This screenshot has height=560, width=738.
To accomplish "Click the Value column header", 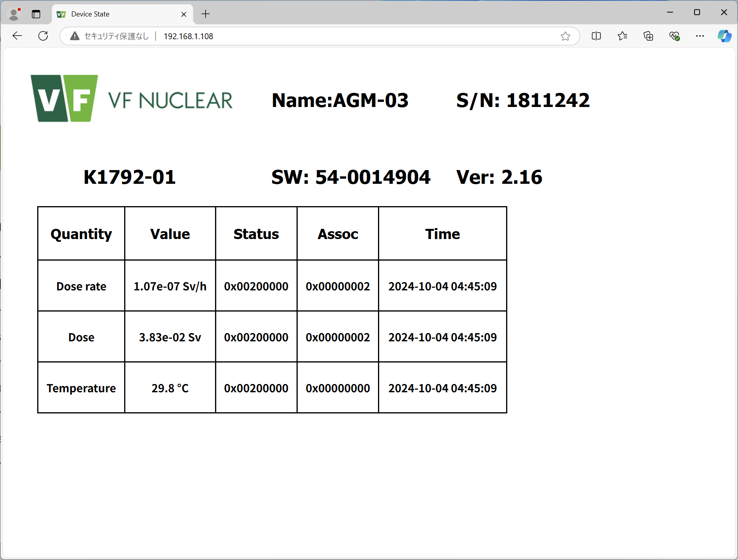I will (170, 234).
